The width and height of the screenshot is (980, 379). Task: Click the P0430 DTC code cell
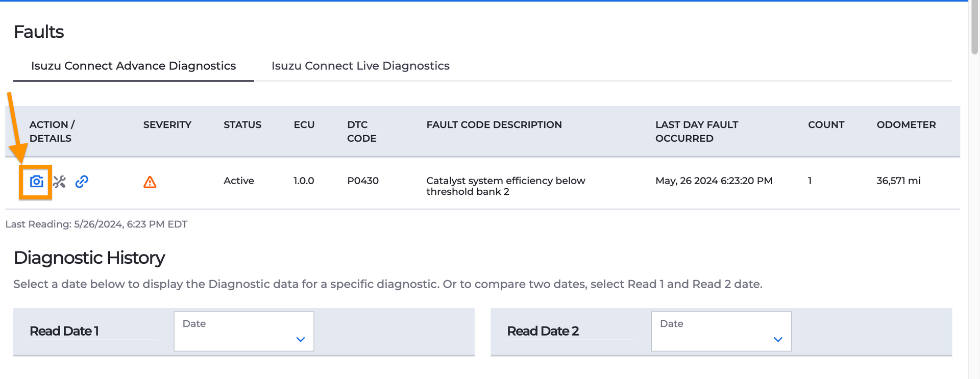363,181
